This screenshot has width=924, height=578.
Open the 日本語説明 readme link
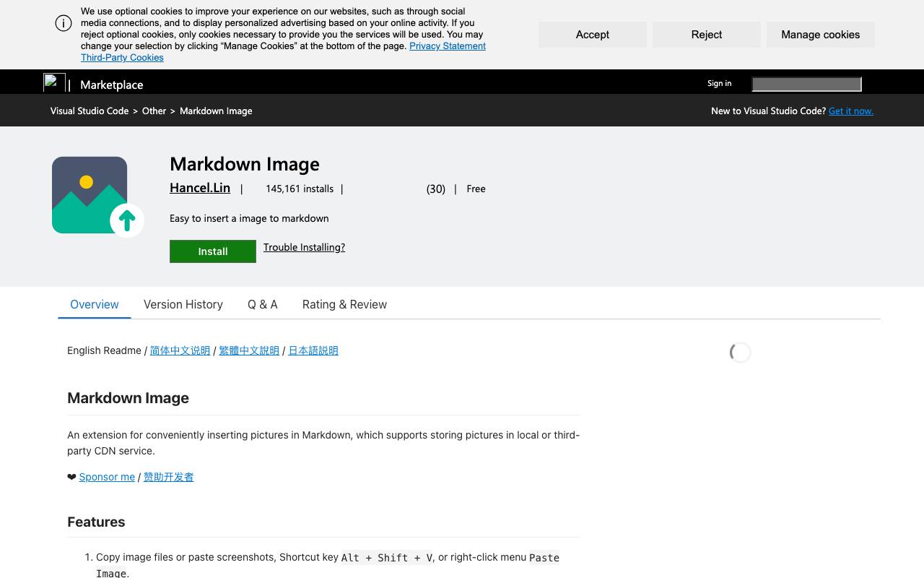[313, 351]
